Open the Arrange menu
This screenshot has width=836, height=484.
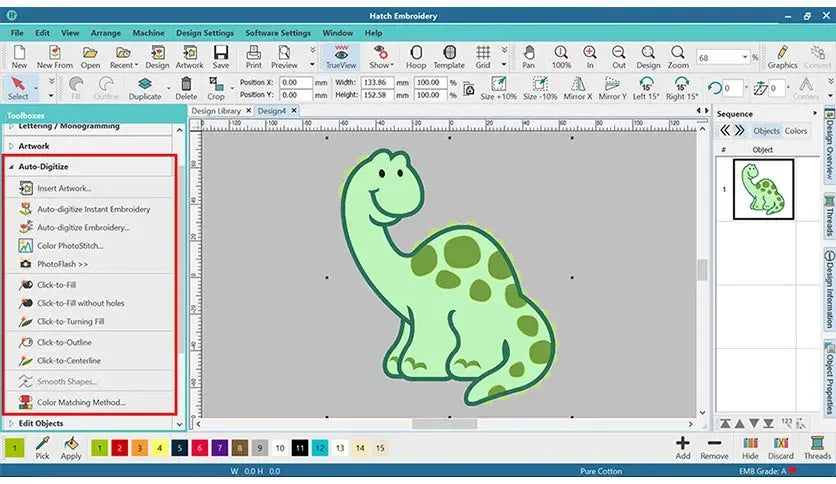click(106, 33)
